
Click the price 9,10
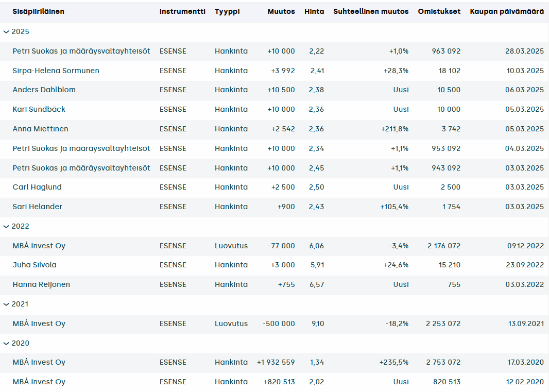[318, 323]
